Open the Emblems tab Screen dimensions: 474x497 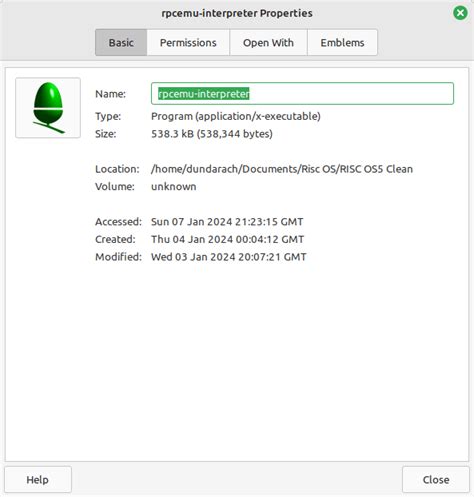coord(342,43)
